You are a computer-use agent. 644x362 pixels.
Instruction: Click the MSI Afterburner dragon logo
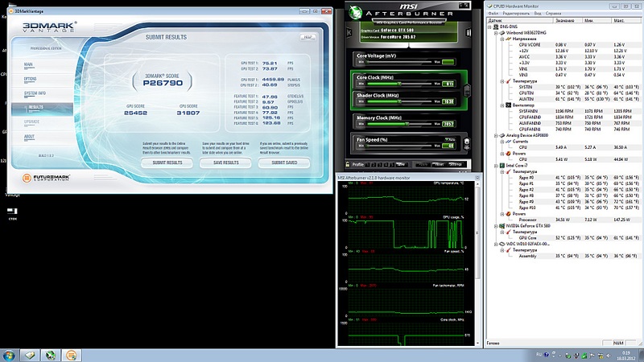(x=355, y=13)
